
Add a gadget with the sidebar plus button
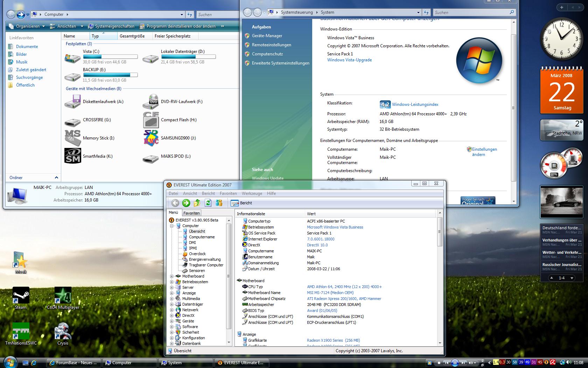(562, 7)
